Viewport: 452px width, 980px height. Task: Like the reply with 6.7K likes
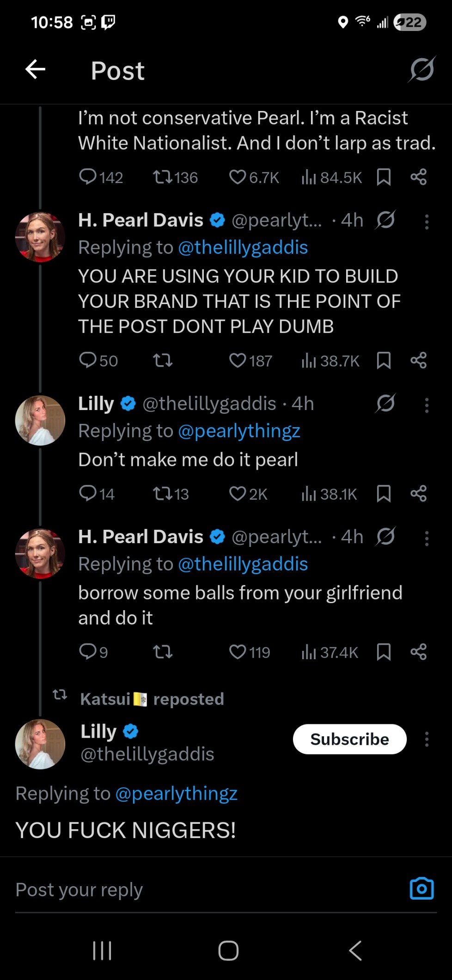[x=238, y=177]
